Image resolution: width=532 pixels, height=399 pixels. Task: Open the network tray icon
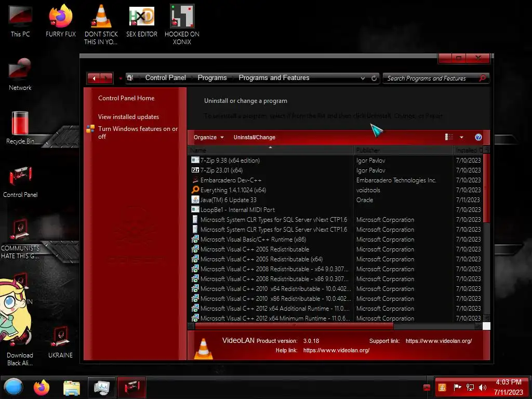tap(470, 388)
